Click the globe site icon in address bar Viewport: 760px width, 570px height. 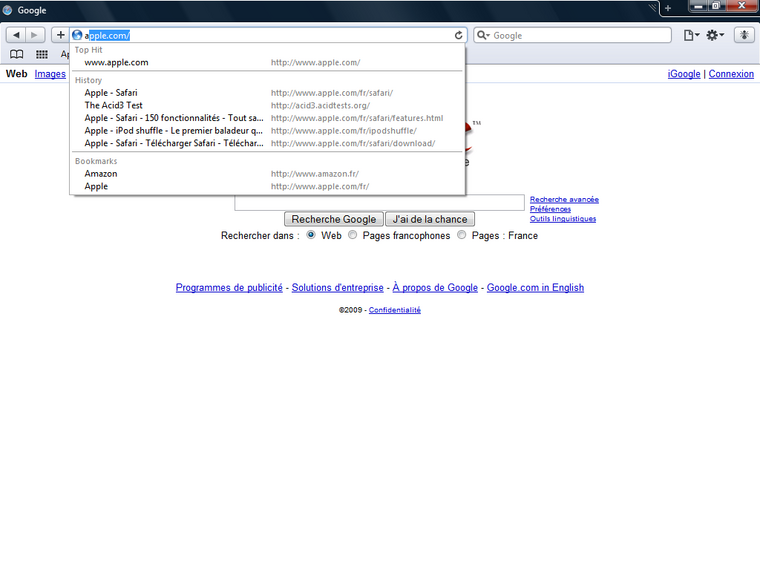[x=77, y=35]
